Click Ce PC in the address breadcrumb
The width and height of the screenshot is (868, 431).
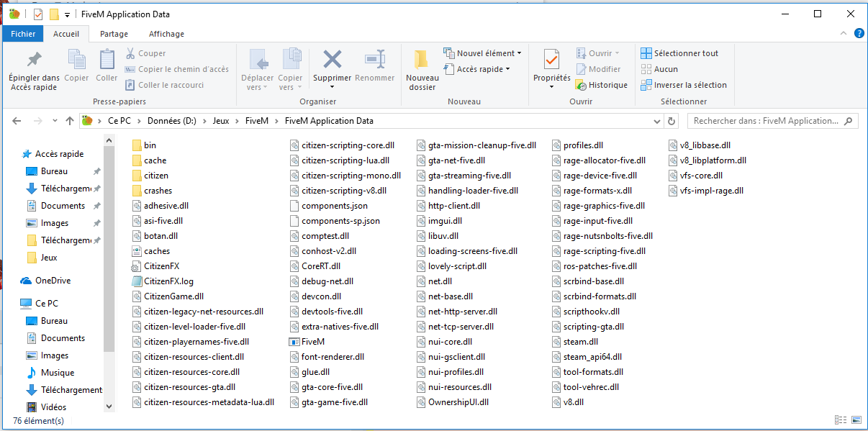click(x=118, y=121)
